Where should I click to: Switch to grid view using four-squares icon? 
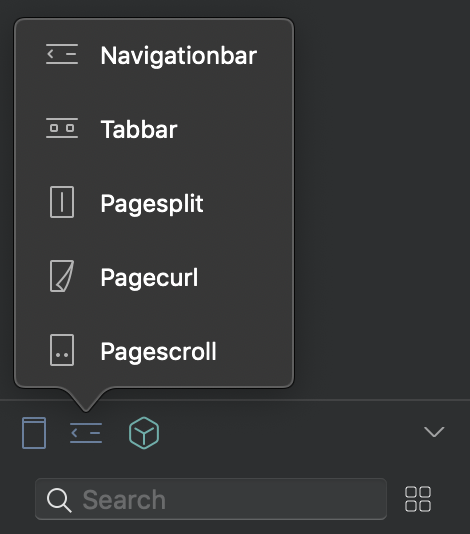pos(418,499)
